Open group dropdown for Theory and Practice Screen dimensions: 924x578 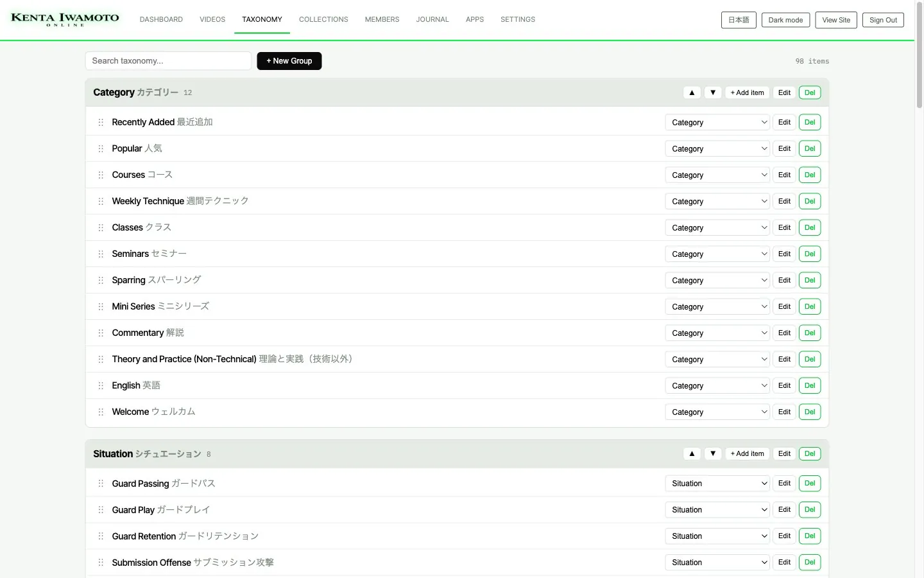tap(717, 359)
